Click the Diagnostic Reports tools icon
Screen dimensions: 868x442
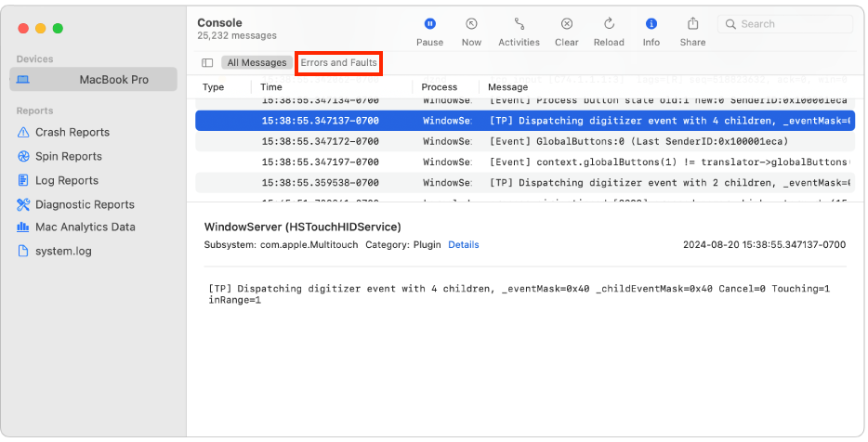click(x=22, y=204)
